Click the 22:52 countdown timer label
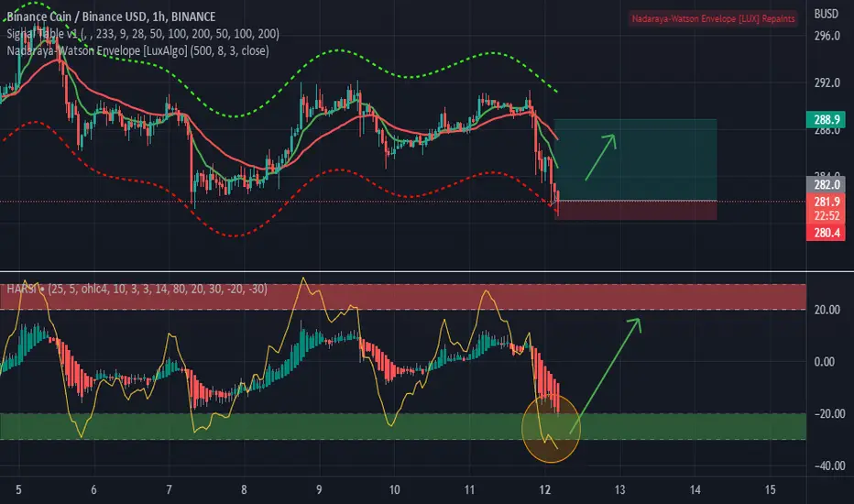This screenshot has height=504, width=854. coord(826,215)
